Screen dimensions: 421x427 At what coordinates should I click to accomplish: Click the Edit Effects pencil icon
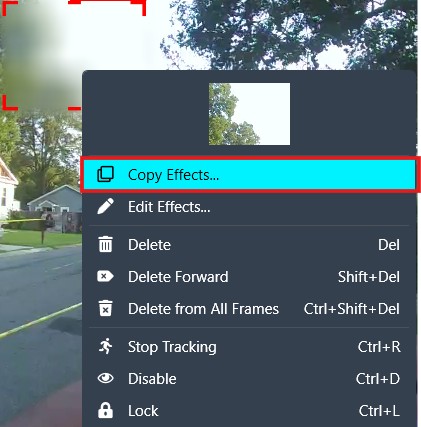(x=105, y=206)
